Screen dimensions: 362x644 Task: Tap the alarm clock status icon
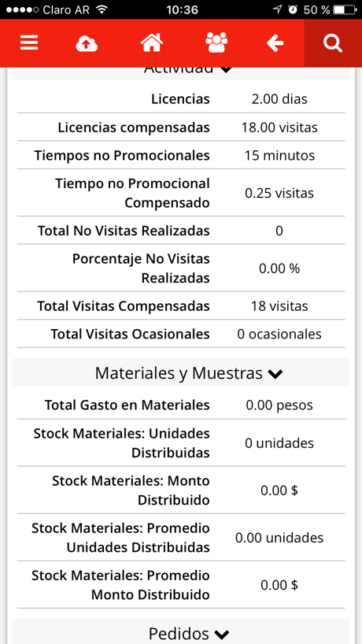(x=293, y=10)
